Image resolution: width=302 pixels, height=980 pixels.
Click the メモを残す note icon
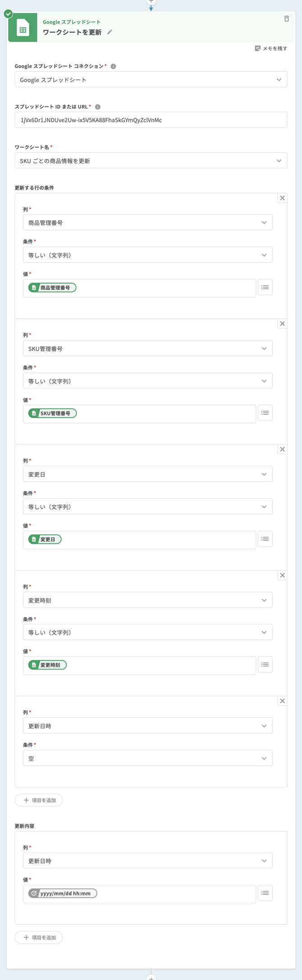tap(258, 48)
